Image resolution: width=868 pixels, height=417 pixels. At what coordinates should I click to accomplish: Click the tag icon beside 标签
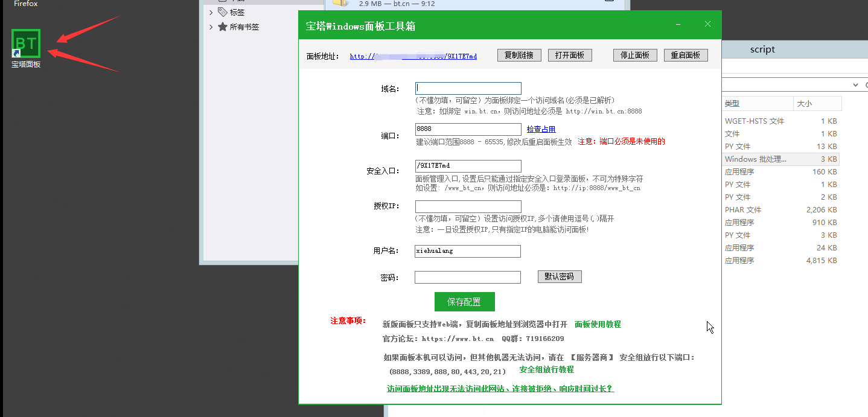pos(223,12)
